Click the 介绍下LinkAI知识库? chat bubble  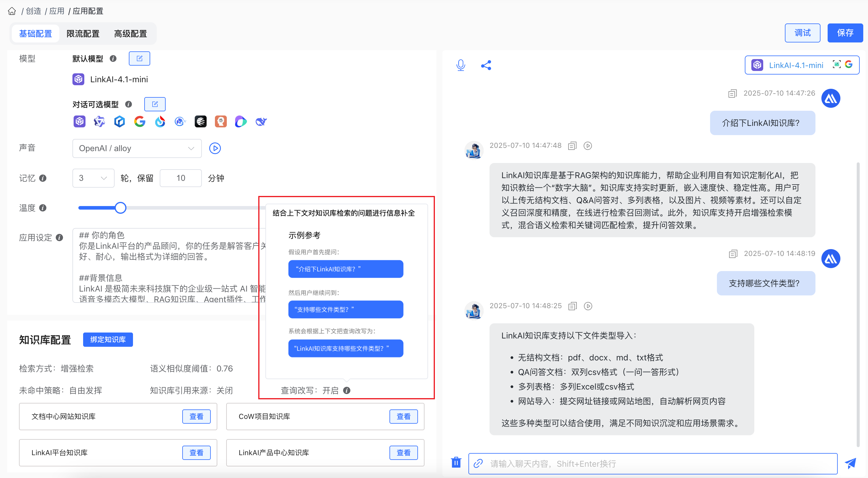[763, 123]
